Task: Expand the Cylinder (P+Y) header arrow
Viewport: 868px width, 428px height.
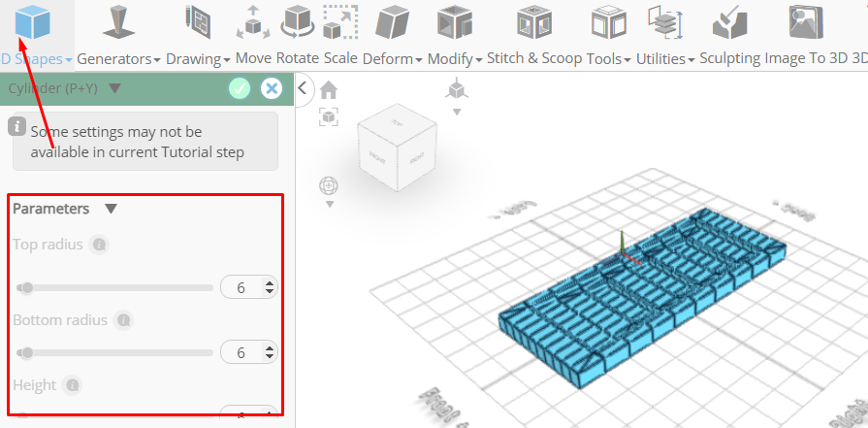Action: (114, 88)
